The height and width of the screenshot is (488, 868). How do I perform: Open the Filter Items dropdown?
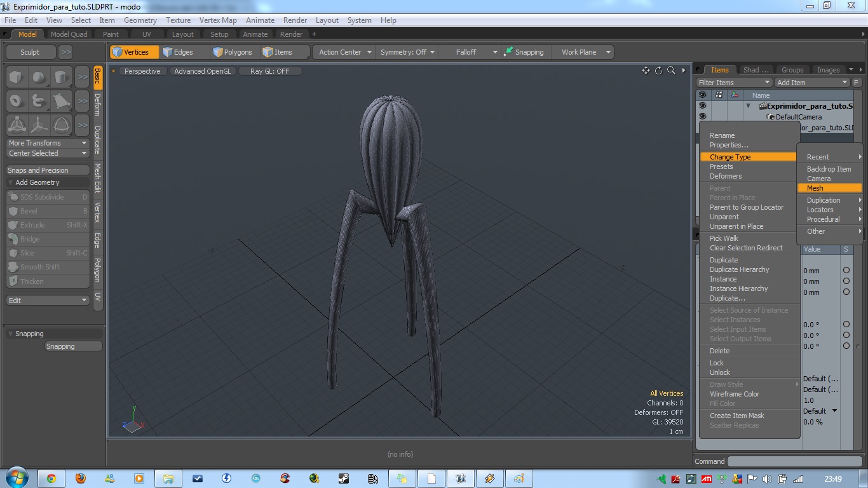[734, 83]
